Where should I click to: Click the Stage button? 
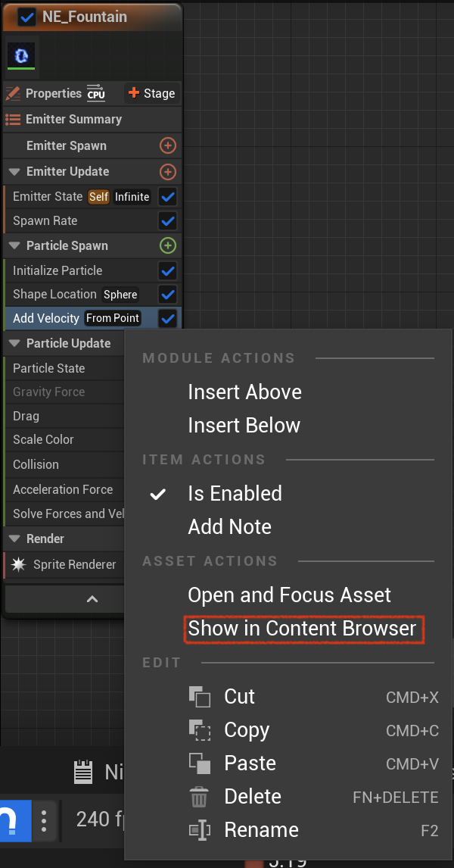pyautogui.click(x=152, y=94)
